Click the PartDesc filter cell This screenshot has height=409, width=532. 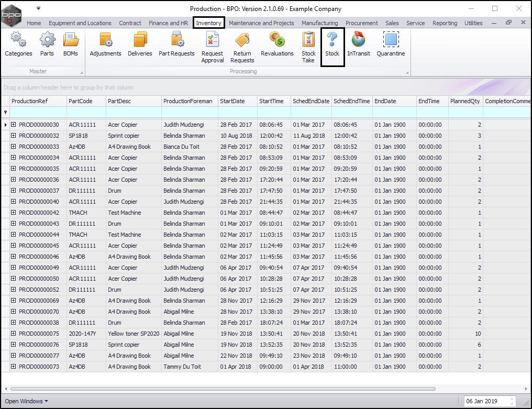click(134, 113)
